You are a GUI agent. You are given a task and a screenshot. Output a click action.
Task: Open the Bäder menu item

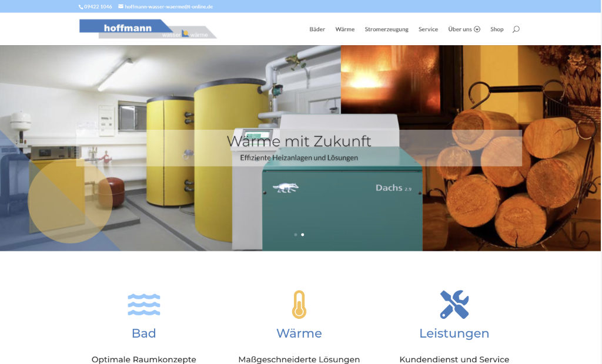tap(317, 29)
